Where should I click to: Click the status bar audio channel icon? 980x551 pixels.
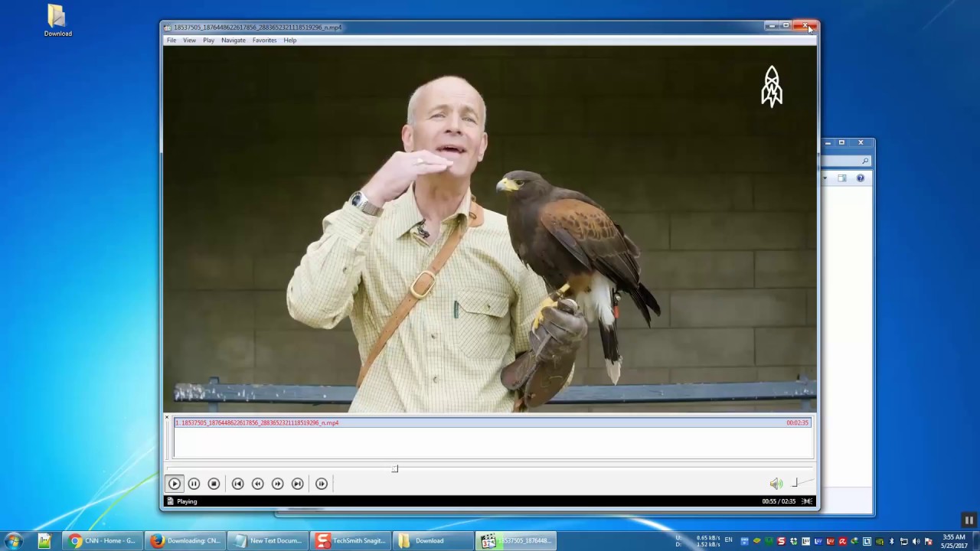click(x=807, y=501)
